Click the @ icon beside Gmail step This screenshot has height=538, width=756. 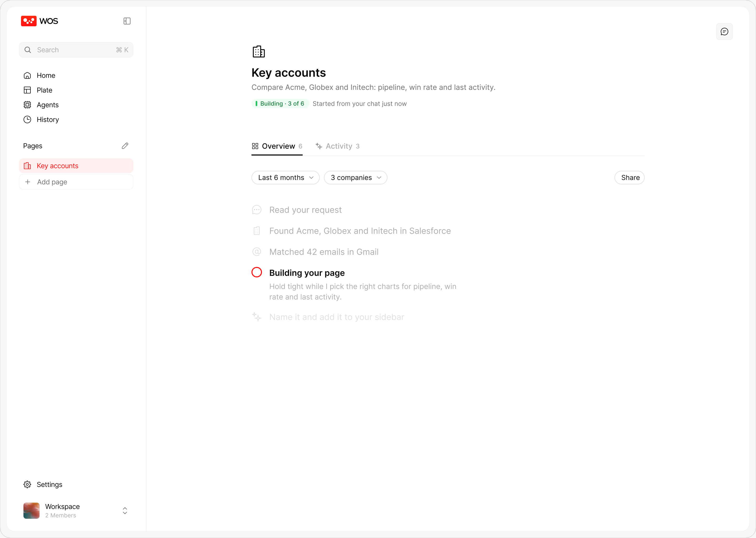coord(257,252)
